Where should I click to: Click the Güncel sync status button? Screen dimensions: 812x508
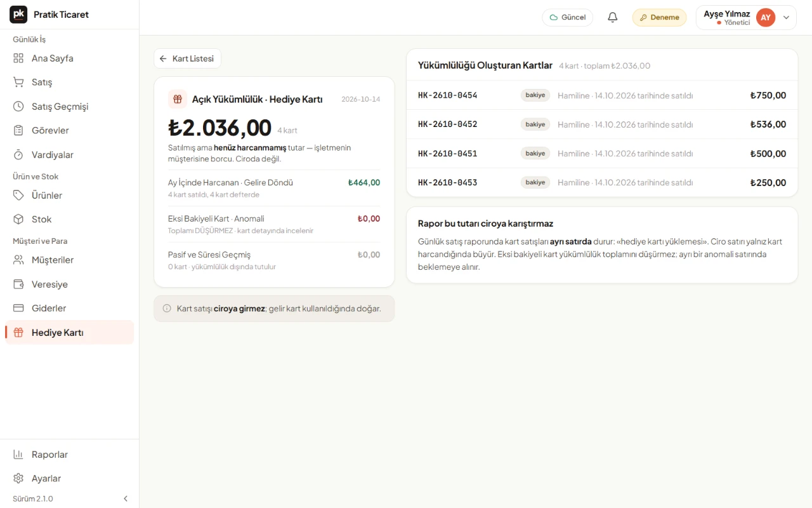point(568,18)
